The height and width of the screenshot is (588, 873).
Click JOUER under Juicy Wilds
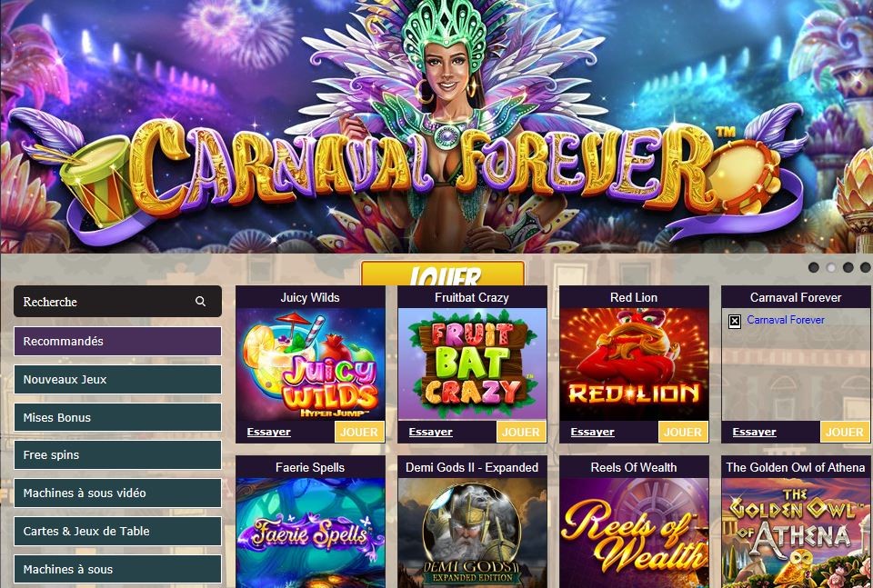(x=360, y=432)
